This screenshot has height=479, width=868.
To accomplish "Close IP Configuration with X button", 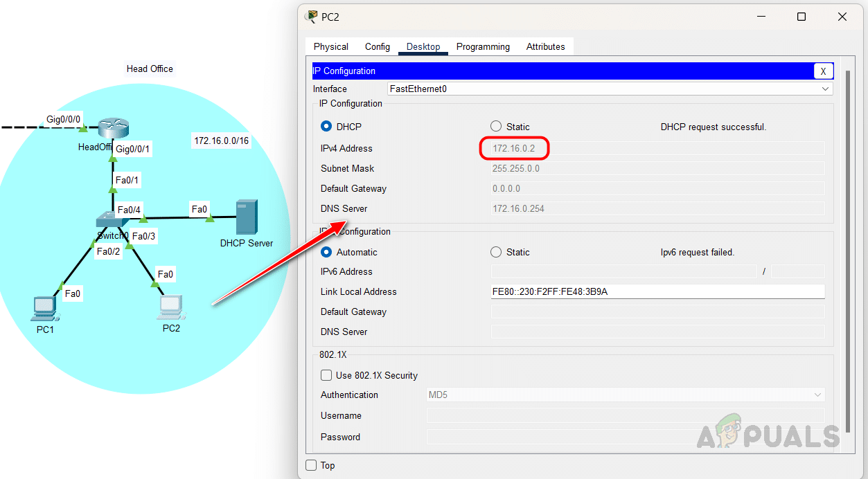I will pos(823,71).
